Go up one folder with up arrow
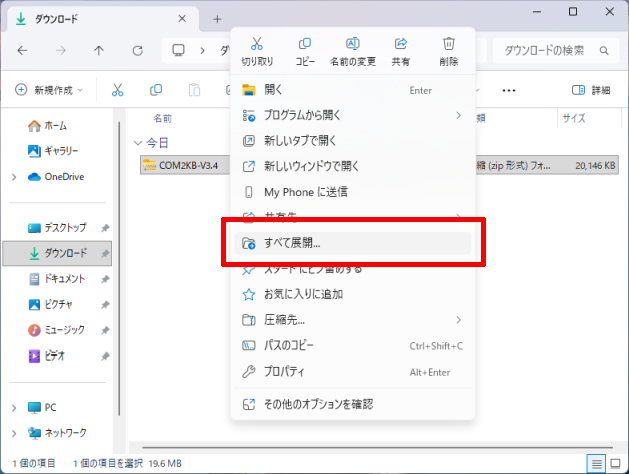The width and height of the screenshot is (629, 474). pyautogui.click(x=99, y=50)
